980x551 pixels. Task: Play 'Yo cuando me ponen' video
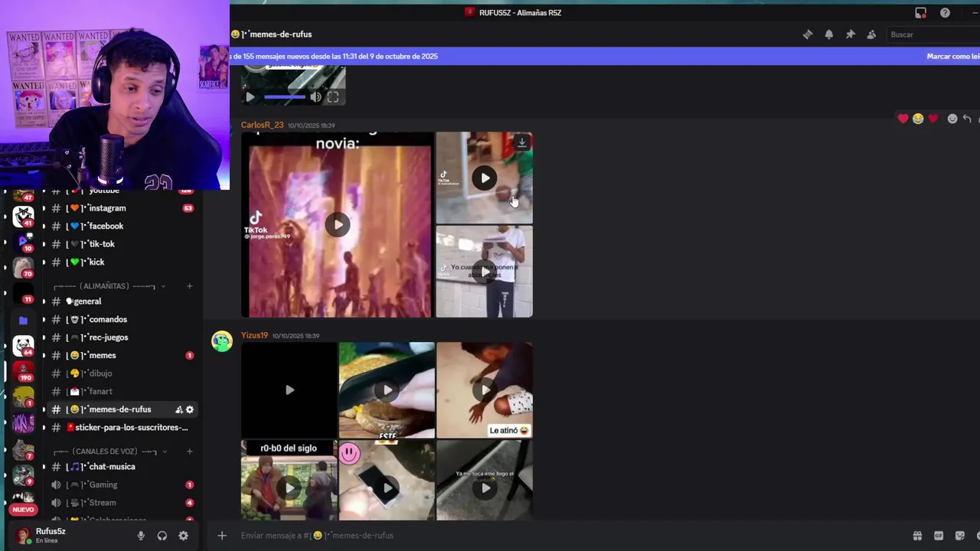484,272
